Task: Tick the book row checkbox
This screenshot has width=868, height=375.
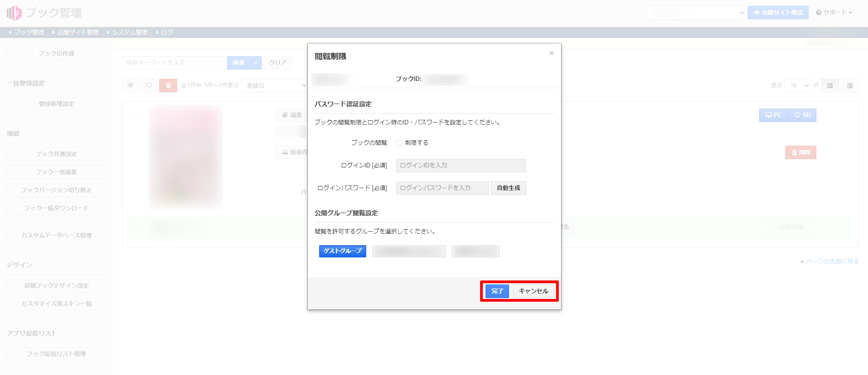Action: [x=134, y=114]
